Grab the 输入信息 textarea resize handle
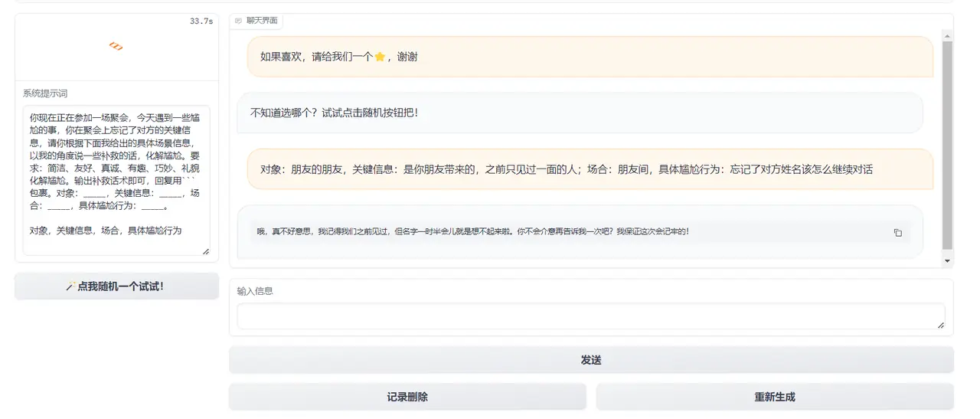This screenshot has height=419, width=980. (x=940, y=325)
